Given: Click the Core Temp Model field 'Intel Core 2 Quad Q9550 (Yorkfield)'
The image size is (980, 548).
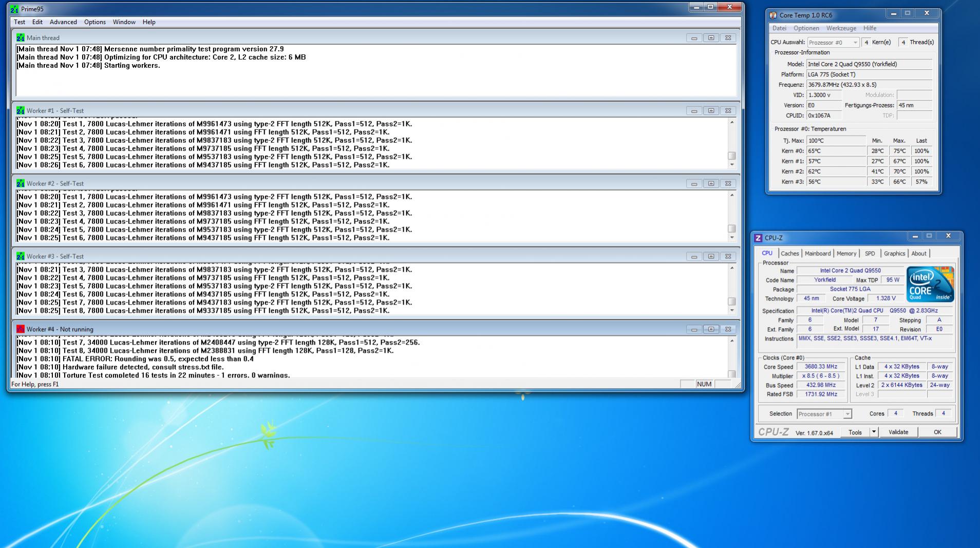Looking at the screenshot, I should [869, 64].
